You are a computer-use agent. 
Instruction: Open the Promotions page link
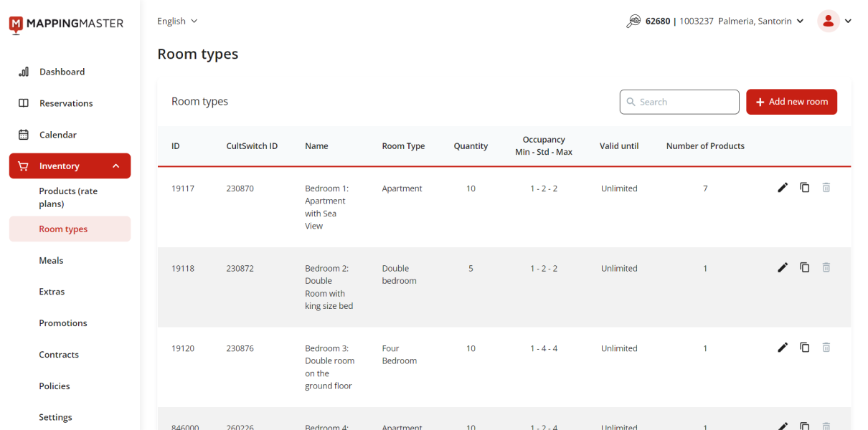pos(63,323)
